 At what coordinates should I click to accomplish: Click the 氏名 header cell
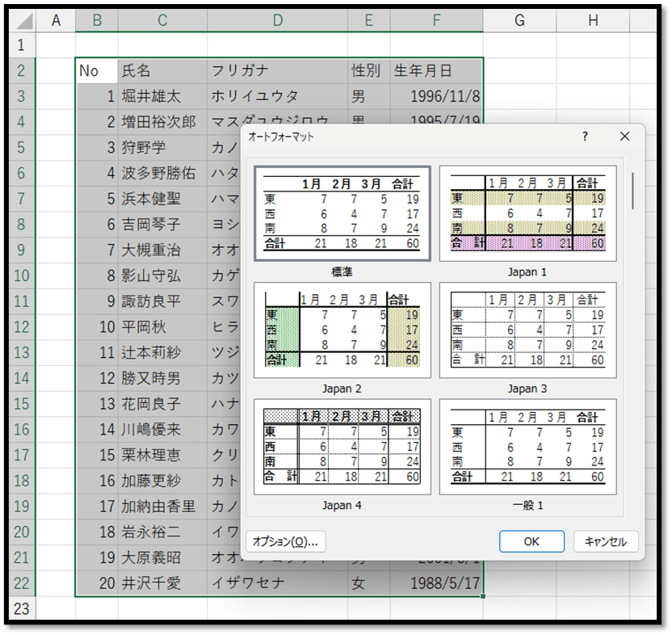pos(162,71)
